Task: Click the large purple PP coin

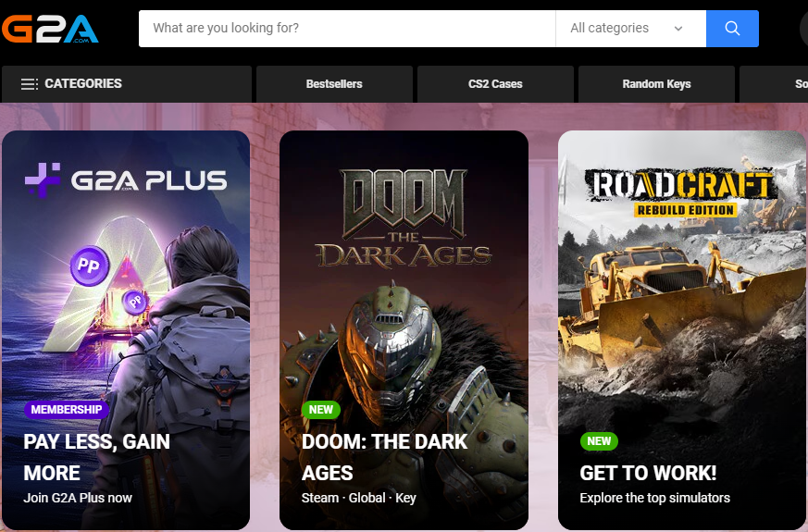Action: (90, 266)
